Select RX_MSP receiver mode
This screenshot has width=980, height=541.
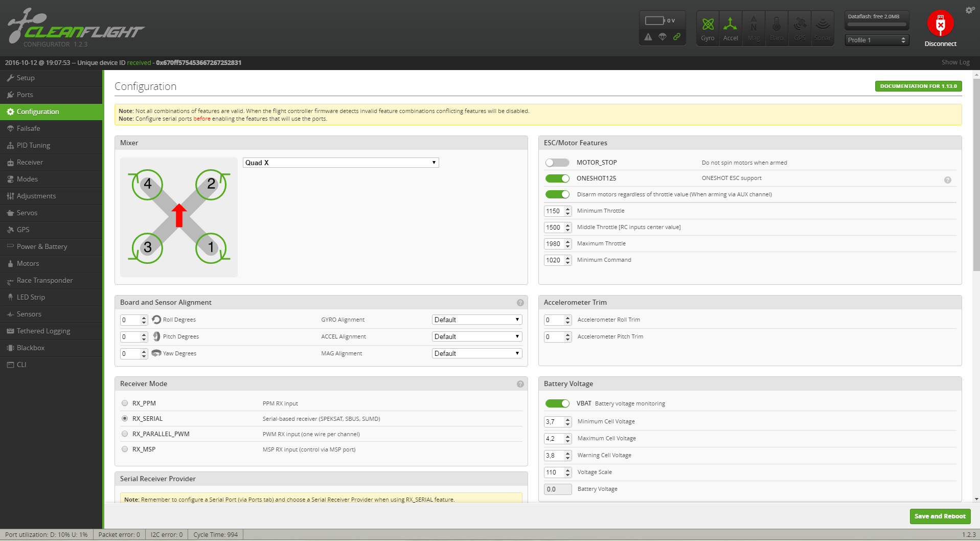click(125, 449)
